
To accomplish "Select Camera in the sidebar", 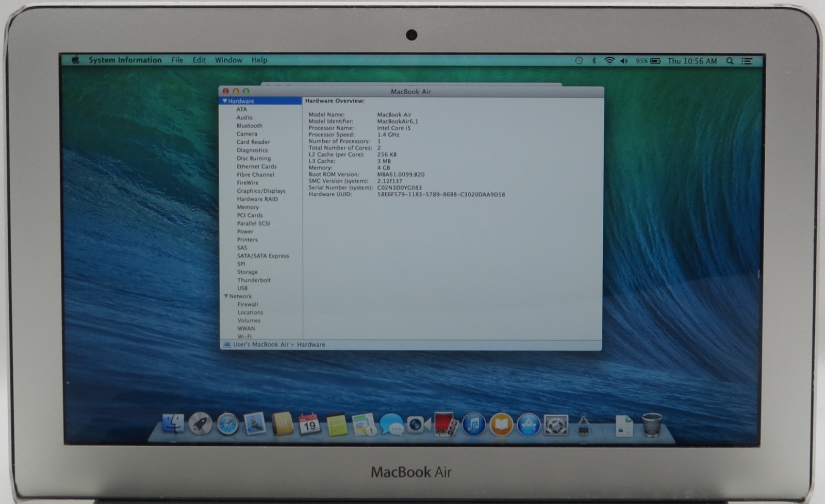I will pyautogui.click(x=246, y=134).
